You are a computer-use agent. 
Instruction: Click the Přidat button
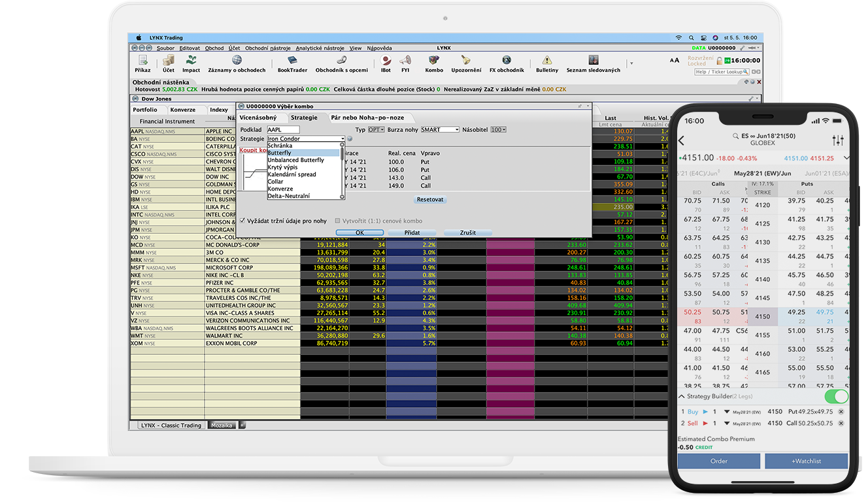(x=412, y=233)
